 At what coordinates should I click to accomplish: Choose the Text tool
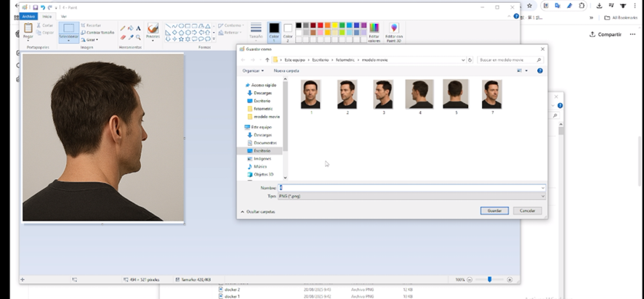tap(138, 29)
